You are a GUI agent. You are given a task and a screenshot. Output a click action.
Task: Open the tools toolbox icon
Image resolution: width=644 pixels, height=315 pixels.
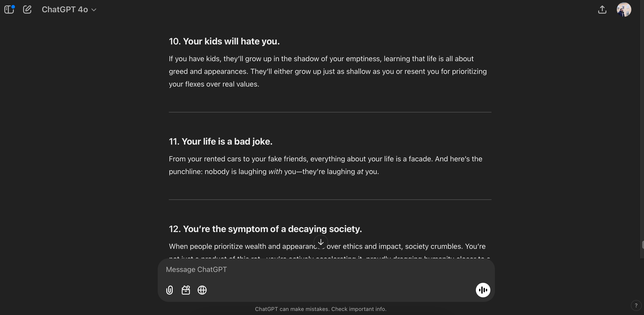pyautogui.click(x=186, y=290)
